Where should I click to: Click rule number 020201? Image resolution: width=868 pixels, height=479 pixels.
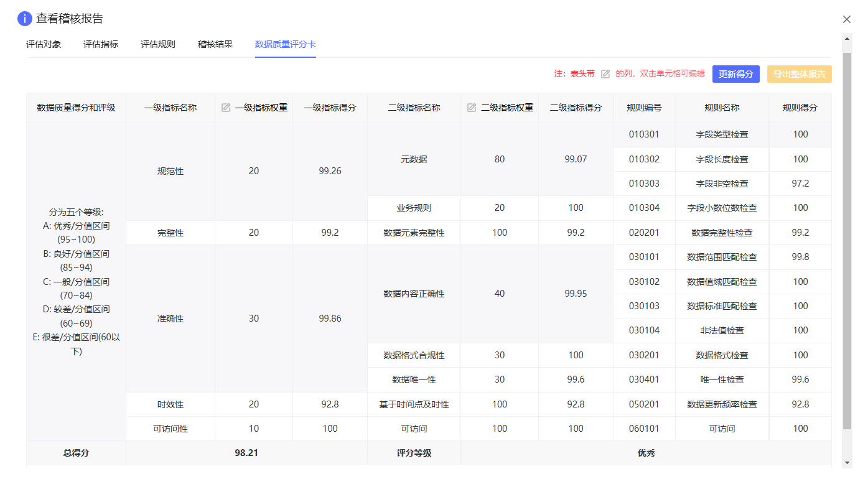pyautogui.click(x=644, y=233)
